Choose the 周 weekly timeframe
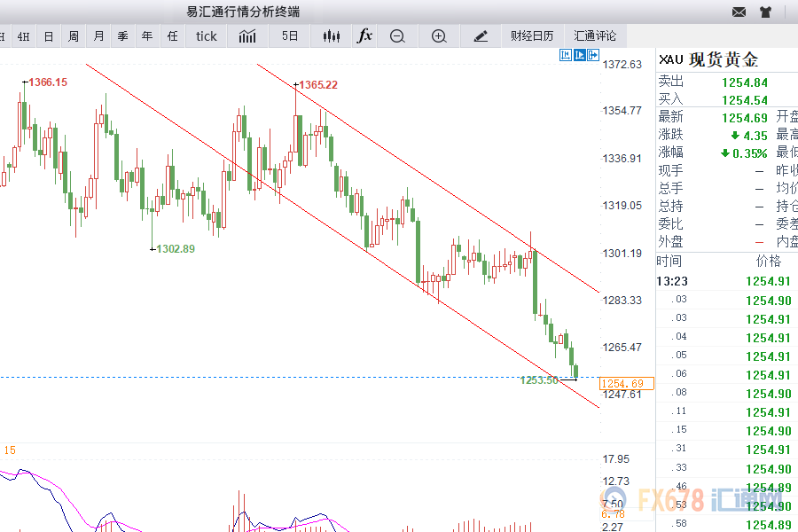The height and width of the screenshot is (532, 798). click(74, 36)
